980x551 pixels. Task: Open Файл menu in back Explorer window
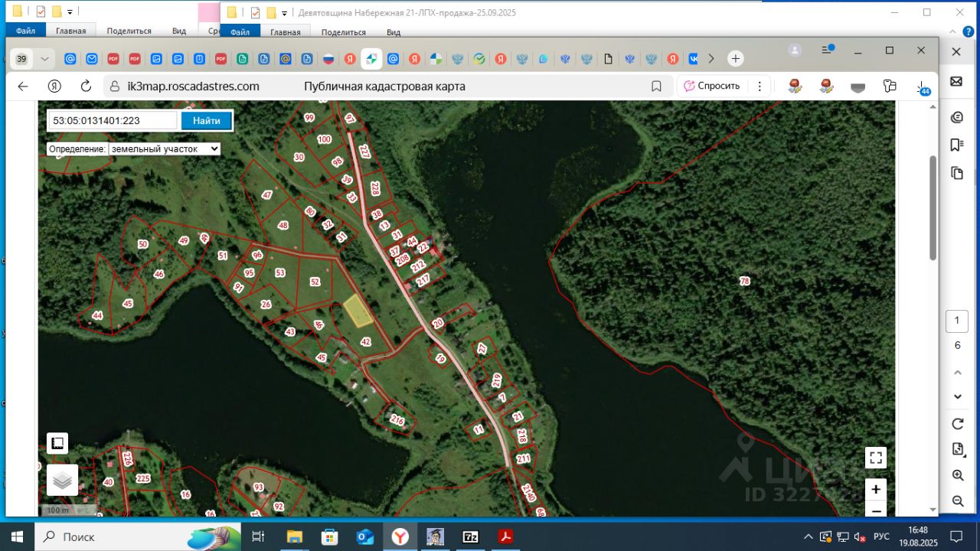click(x=25, y=31)
